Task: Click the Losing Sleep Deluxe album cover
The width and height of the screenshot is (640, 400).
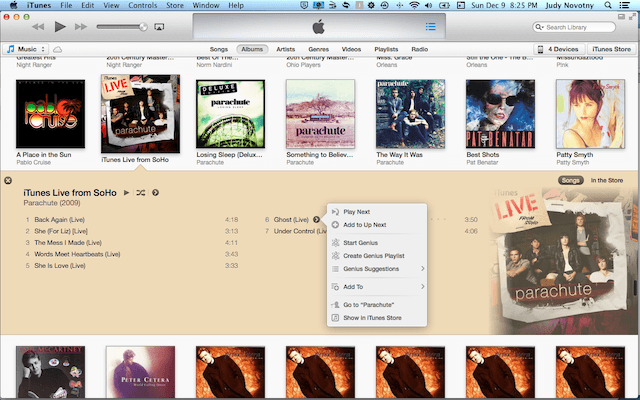Action: [230, 114]
